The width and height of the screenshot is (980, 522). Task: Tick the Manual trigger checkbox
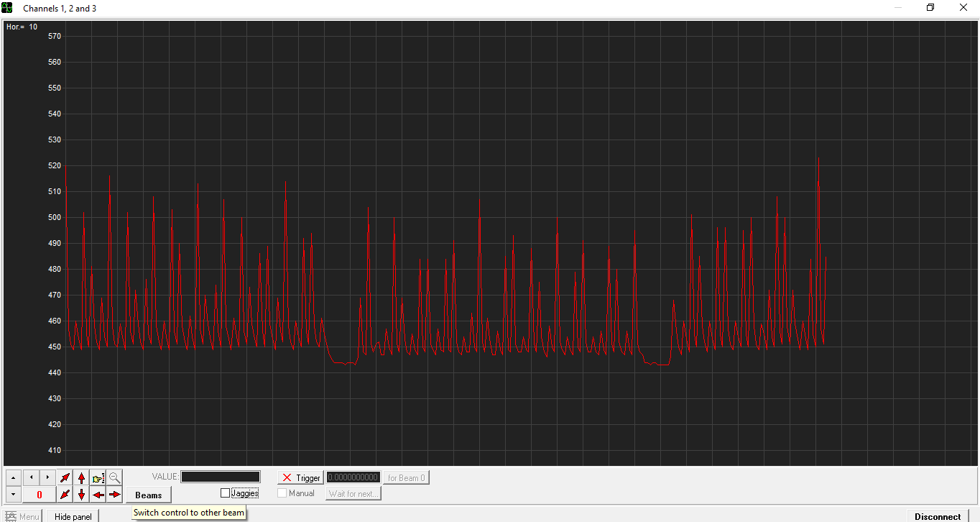click(282, 493)
